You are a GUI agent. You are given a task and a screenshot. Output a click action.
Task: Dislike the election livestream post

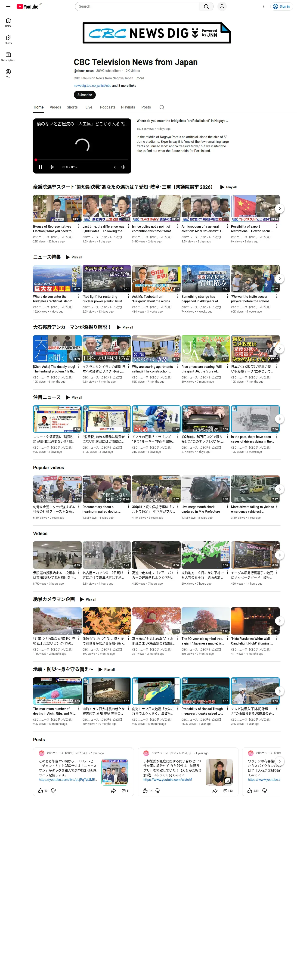[53, 790]
